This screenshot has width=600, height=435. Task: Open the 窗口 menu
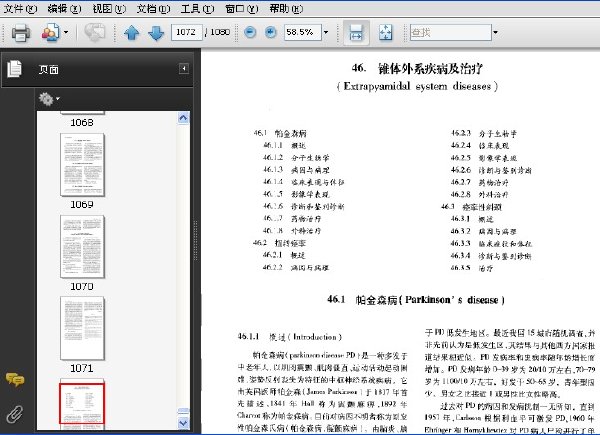[242, 8]
